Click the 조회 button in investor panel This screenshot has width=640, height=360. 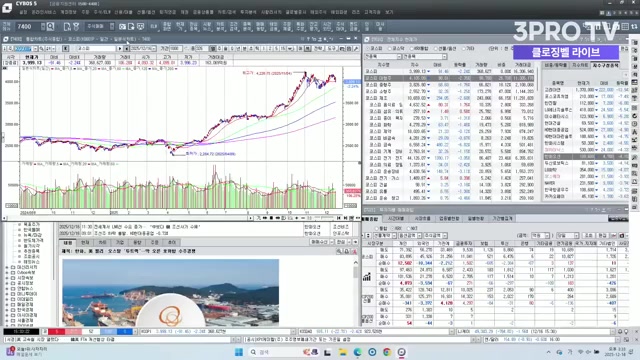(589, 236)
